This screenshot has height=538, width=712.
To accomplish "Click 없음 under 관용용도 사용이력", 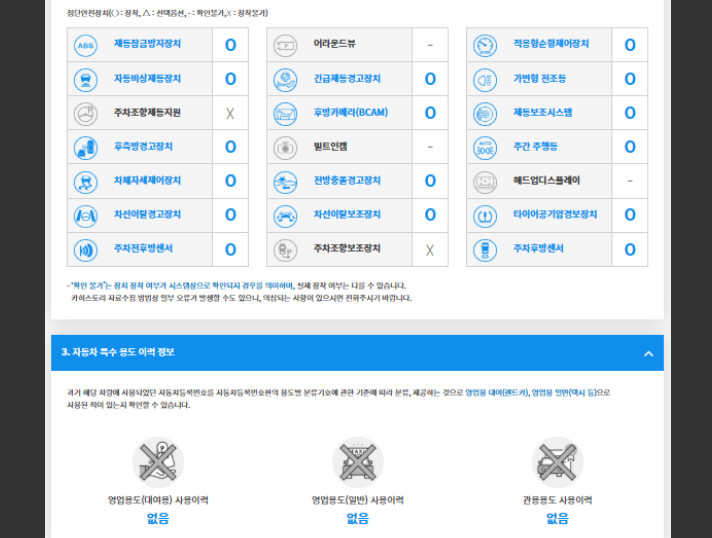I will [x=557, y=518].
